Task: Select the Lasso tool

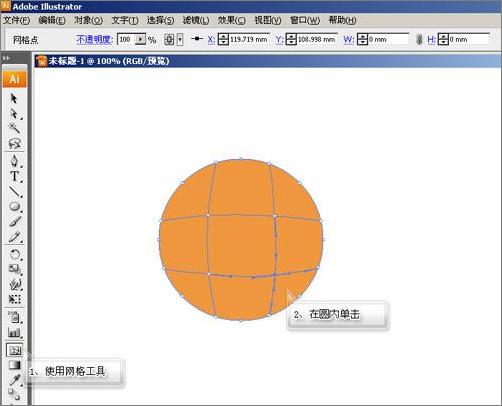Action: point(14,144)
